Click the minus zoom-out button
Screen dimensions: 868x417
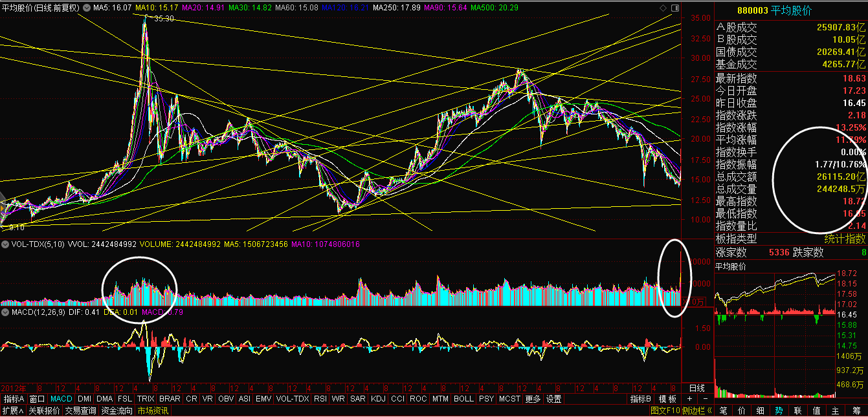click(704, 399)
